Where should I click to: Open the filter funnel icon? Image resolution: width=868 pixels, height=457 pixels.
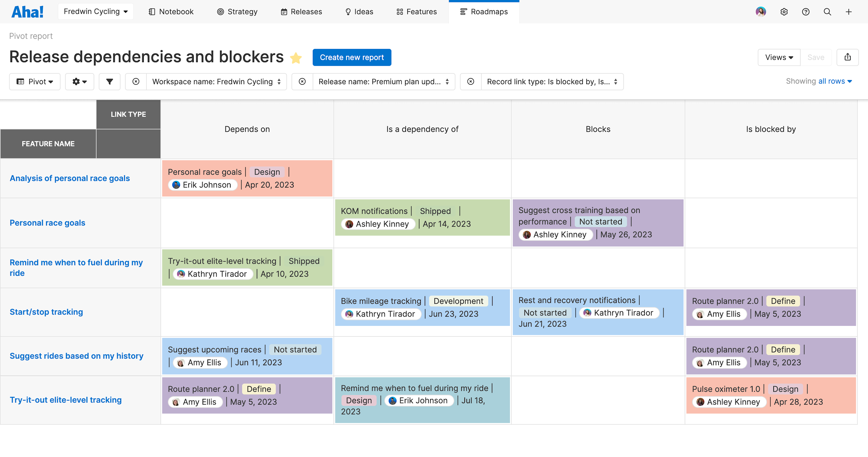[x=109, y=82]
